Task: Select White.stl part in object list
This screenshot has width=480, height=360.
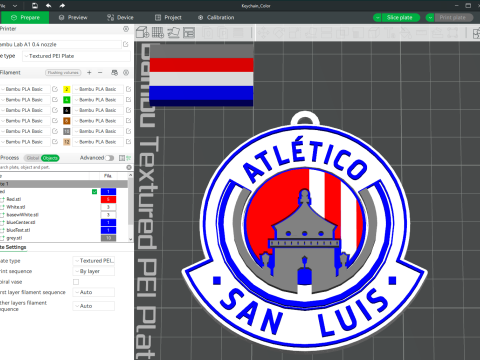Action: pyautogui.click(x=16, y=207)
